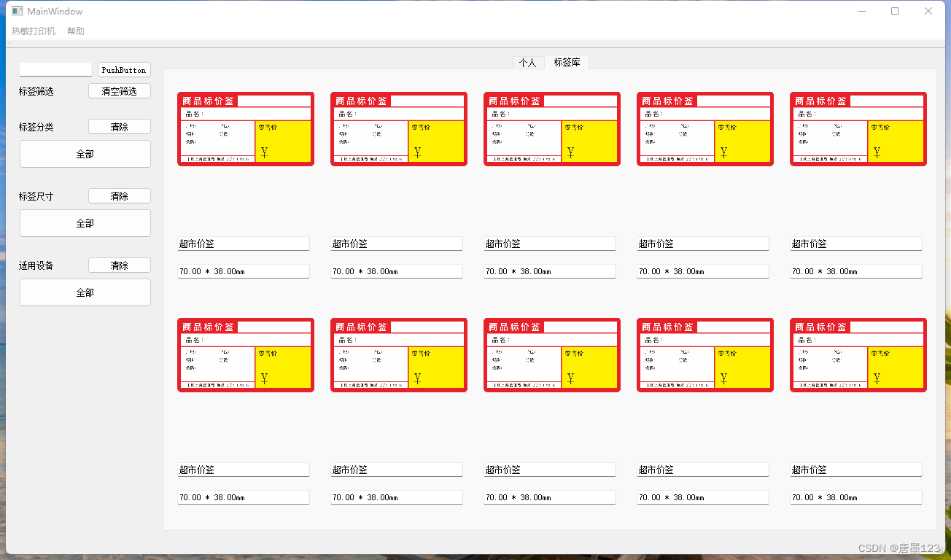The width and height of the screenshot is (951, 560).
Task: Switch to the 个人 tab
Action: (527, 63)
